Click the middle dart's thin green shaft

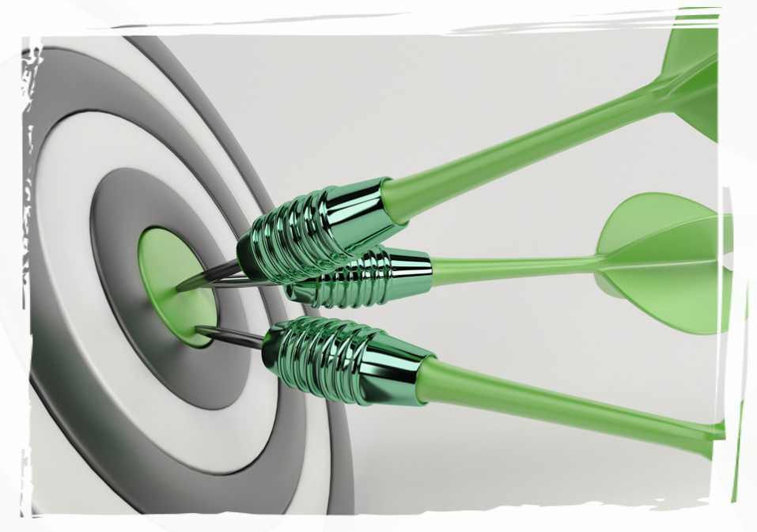(x=514, y=269)
